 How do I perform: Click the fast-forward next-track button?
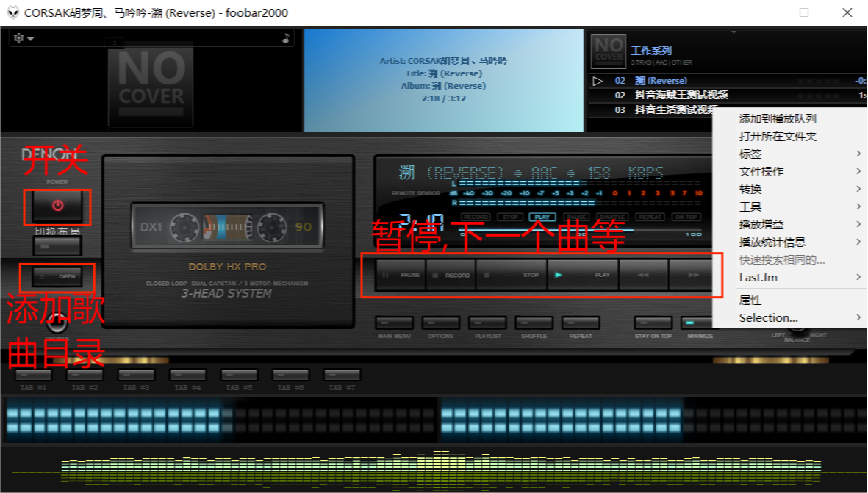click(x=691, y=275)
